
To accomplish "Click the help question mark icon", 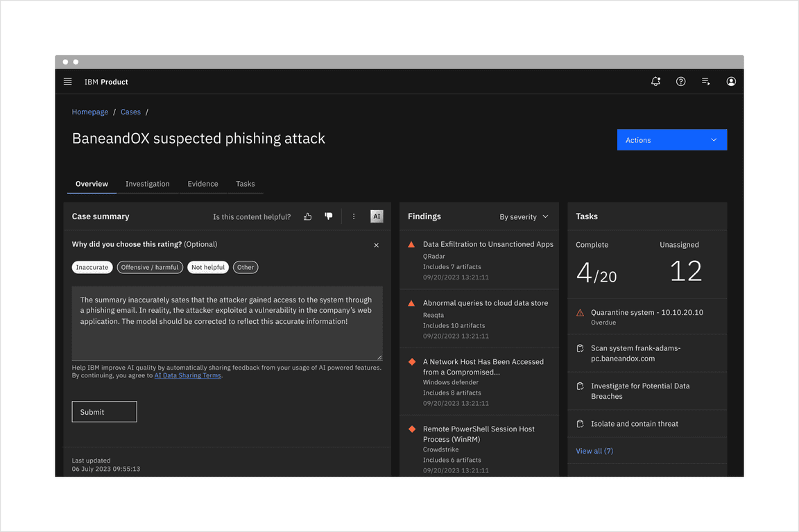I will (x=680, y=82).
